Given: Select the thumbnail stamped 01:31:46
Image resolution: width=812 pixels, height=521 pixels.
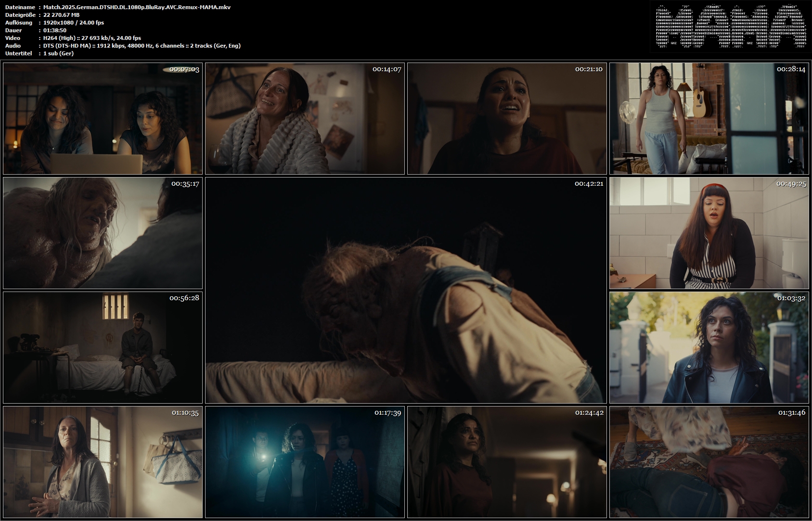Looking at the screenshot, I should [x=709, y=462].
